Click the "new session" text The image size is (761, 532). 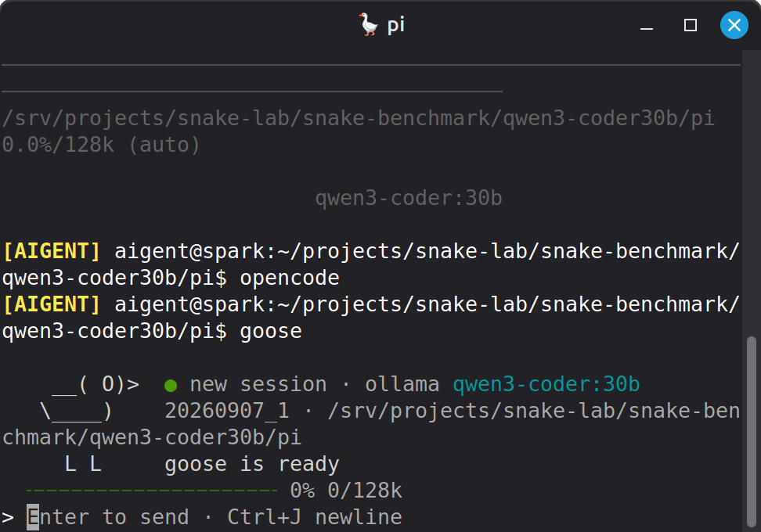click(x=258, y=385)
